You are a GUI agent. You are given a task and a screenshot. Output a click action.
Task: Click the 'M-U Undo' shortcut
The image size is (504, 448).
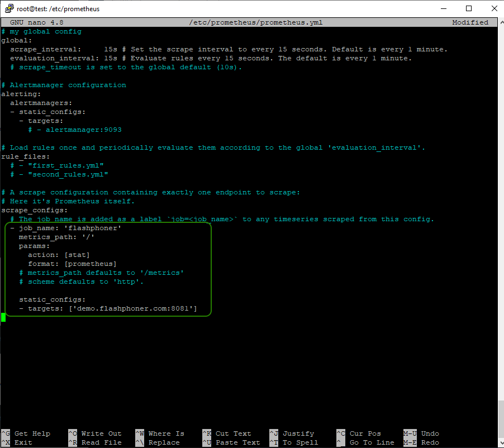(421, 433)
